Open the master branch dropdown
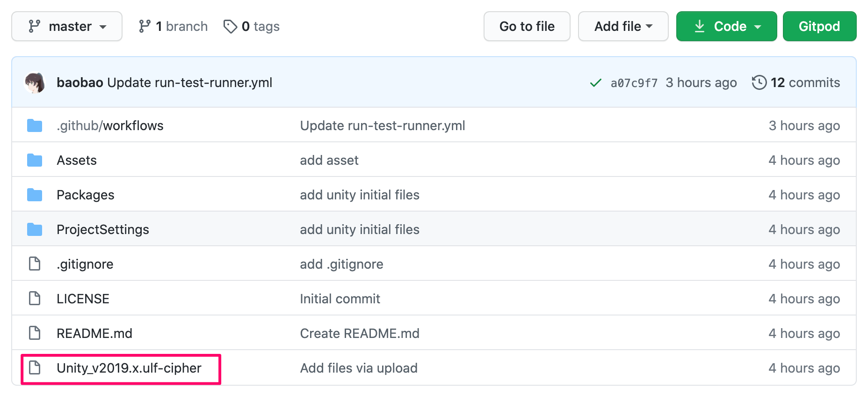The image size is (868, 396). click(x=67, y=26)
